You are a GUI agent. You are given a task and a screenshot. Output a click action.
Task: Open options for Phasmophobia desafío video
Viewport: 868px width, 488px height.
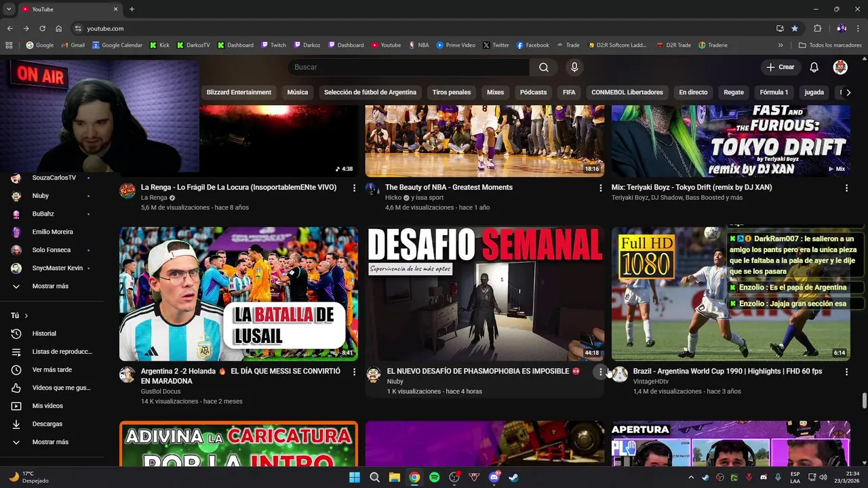[600, 371]
